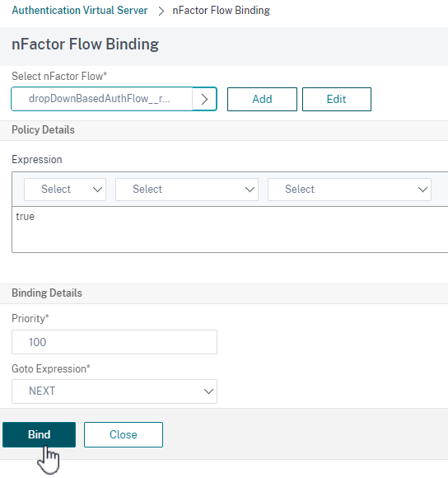Open nFactor Flow picker arrow button

[205, 99]
